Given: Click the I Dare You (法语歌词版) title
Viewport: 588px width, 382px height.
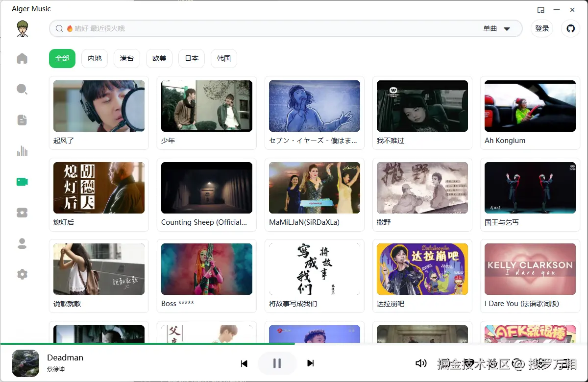Looking at the screenshot, I should 522,304.
